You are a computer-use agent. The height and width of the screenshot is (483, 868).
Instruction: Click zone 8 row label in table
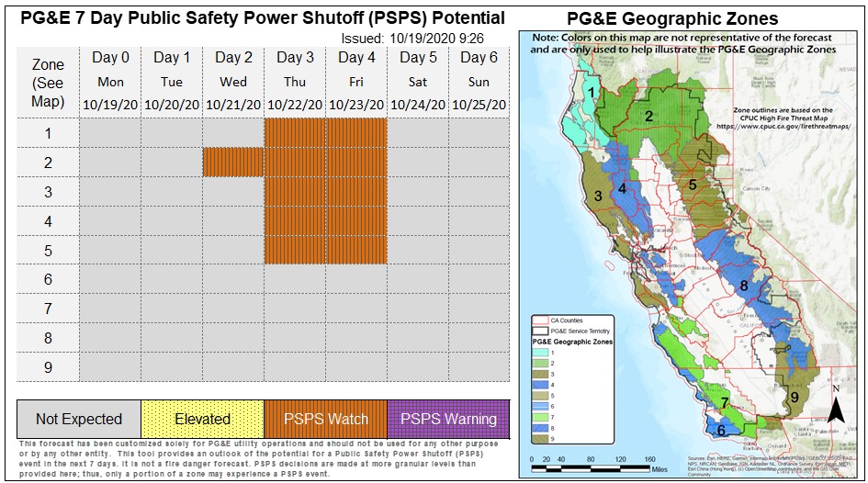pos(48,338)
